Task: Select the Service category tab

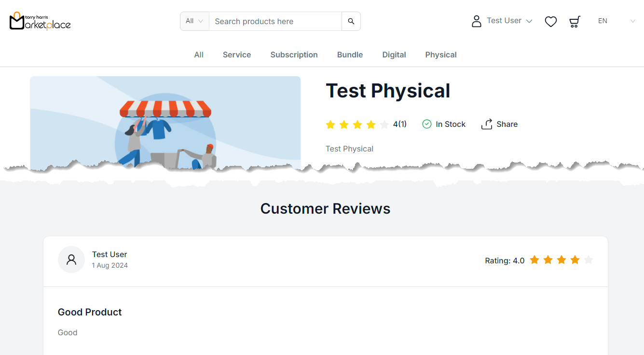Action: pos(236,55)
